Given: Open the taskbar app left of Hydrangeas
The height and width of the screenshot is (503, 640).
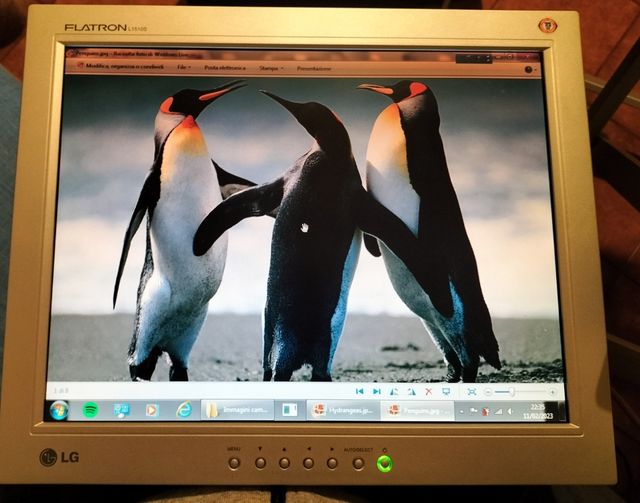Looking at the screenshot, I should (290, 410).
